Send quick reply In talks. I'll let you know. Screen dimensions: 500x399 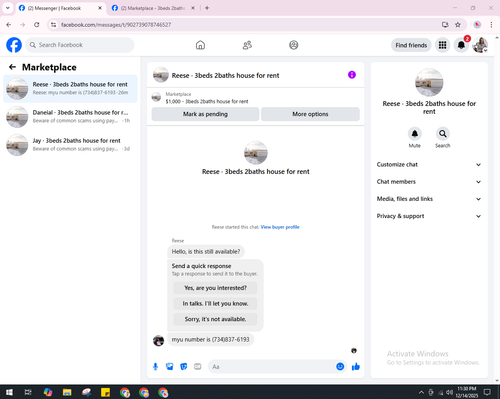pos(215,303)
